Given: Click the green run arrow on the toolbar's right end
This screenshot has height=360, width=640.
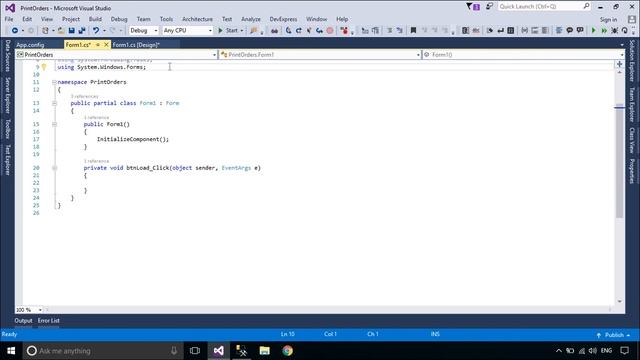Looking at the screenshot, I should (593, 31).
